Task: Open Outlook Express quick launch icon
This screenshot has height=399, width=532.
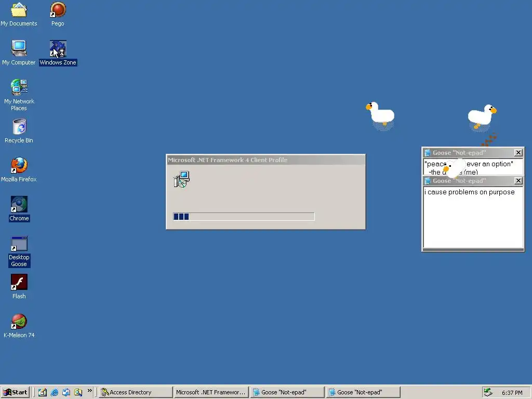Action: click(66, 392)
